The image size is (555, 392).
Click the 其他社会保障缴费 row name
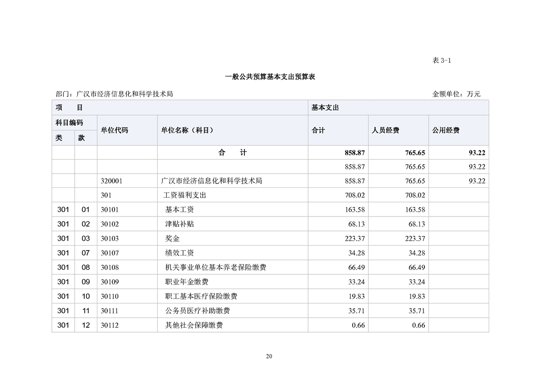tap(194, 326)
